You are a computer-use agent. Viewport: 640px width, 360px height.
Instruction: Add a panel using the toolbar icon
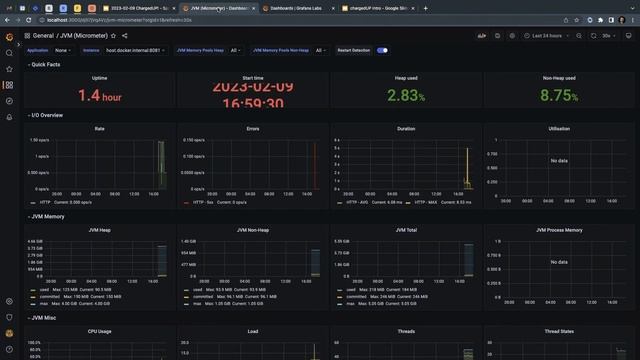pyautogui.click(x=482, y=36)
